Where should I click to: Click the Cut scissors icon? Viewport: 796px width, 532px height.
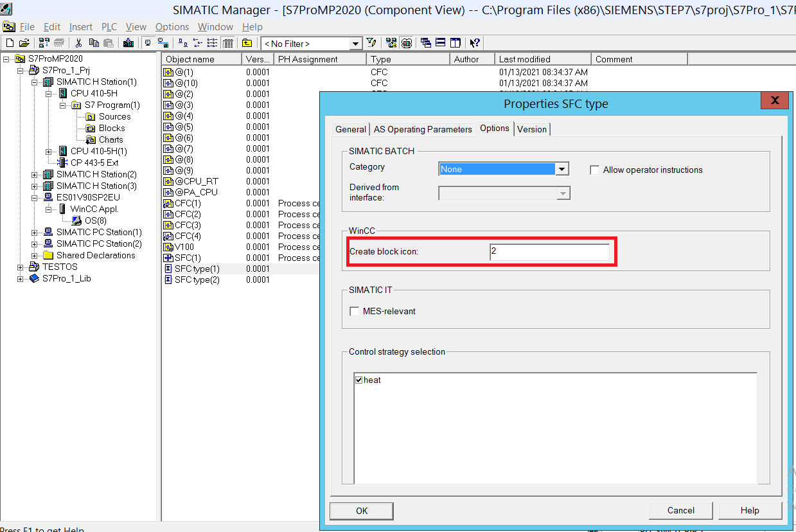(78, 43)
